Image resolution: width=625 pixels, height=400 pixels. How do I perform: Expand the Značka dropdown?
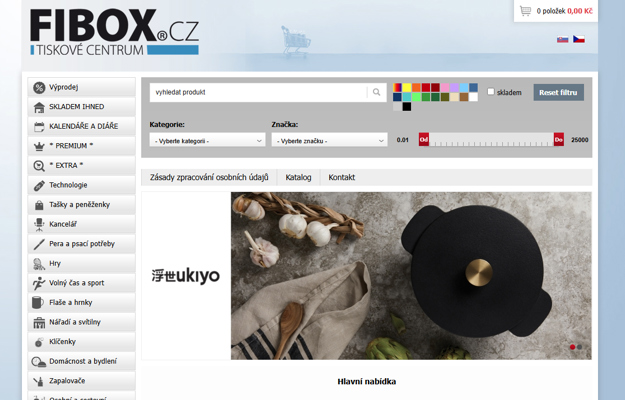pos(329,140)
